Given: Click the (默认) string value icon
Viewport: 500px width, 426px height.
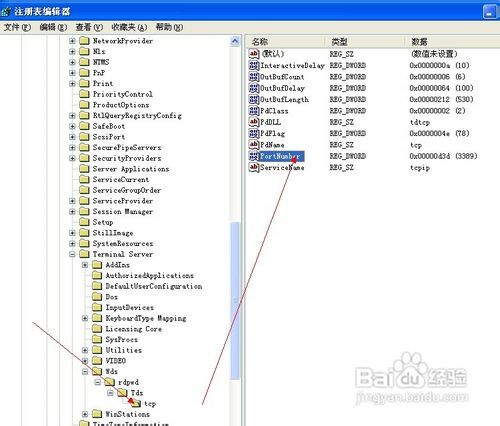Looking at the screenshot, I should pyautogui.click(x=254, y=54).
